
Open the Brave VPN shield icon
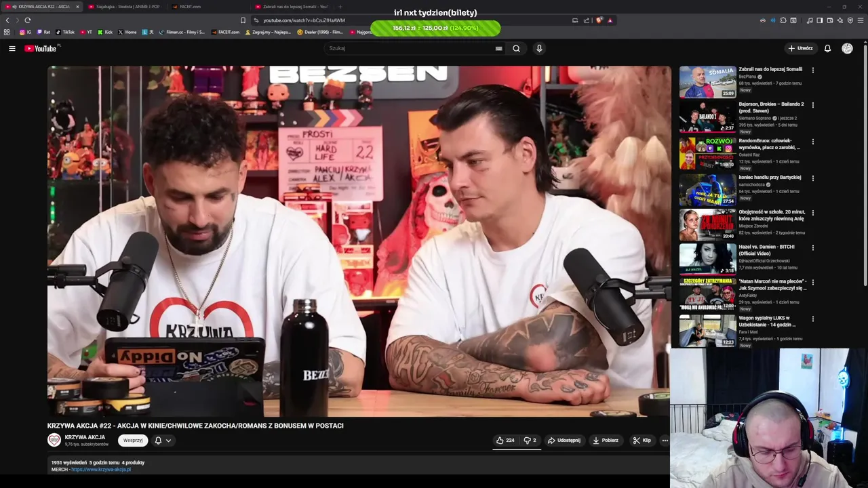(x=850, y=20)
